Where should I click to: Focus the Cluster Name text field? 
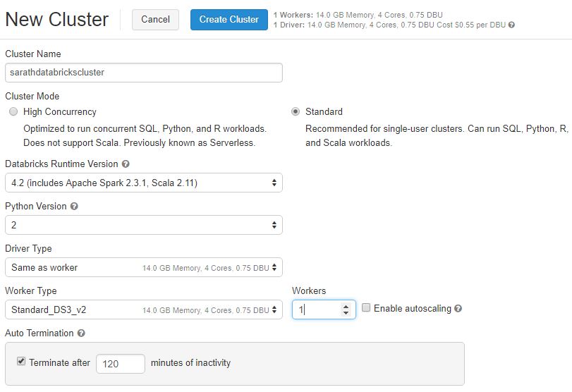(x=144, y=72)
